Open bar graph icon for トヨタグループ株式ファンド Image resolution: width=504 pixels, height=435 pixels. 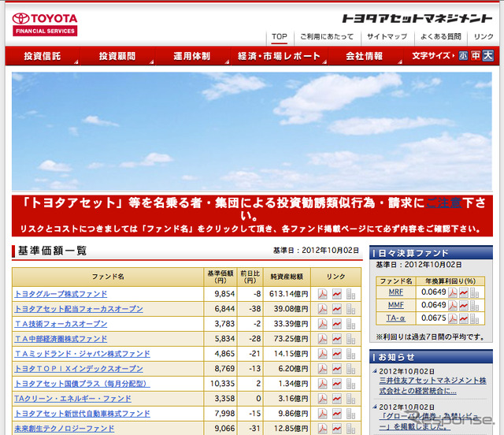point(350,294)
